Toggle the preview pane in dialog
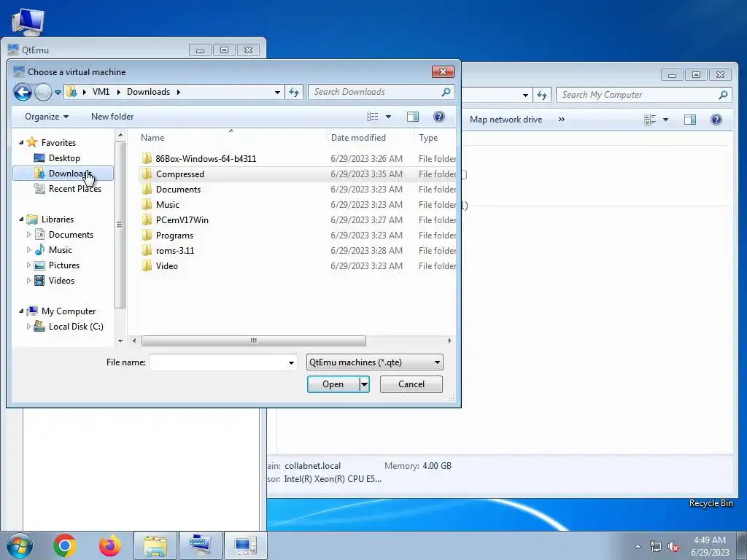747x560 pixels. (413, 117)
